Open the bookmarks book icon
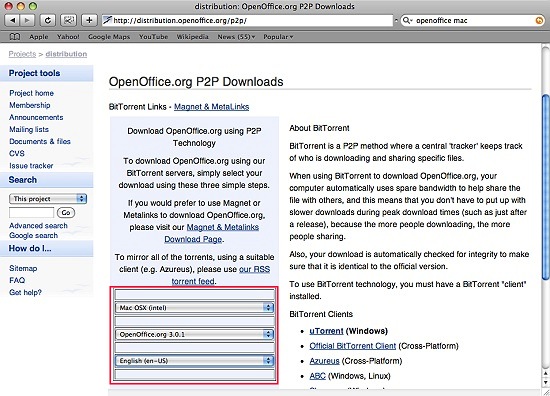 15,36
